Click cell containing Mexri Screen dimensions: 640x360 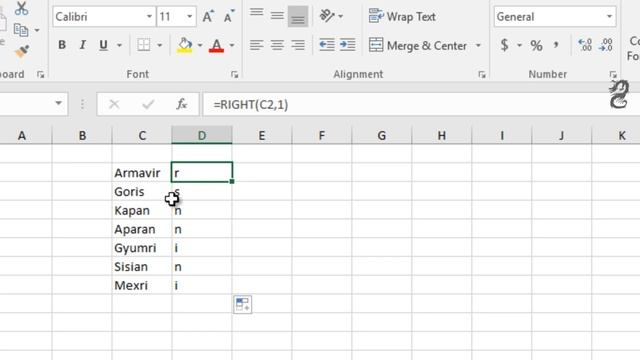point(142,285)
